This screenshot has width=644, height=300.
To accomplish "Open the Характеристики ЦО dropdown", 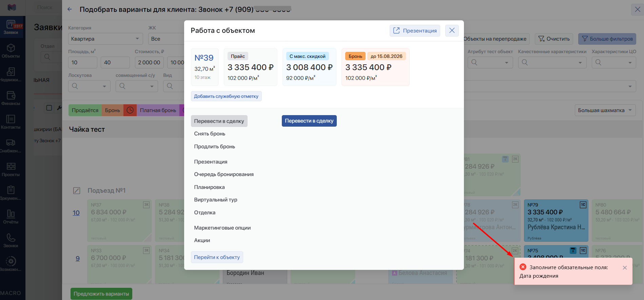I will 614,62.
